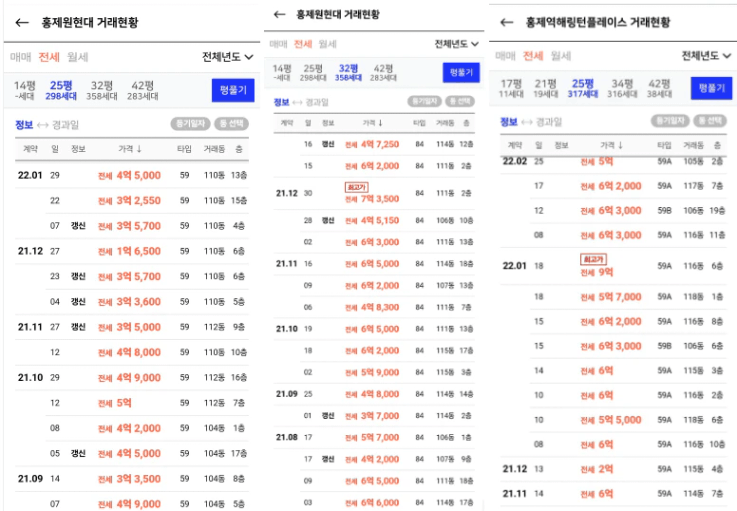Screen dimensions: 737x511
Task: Open 최고가 전세 7억 3,500 row
Action: coord(374,193)
